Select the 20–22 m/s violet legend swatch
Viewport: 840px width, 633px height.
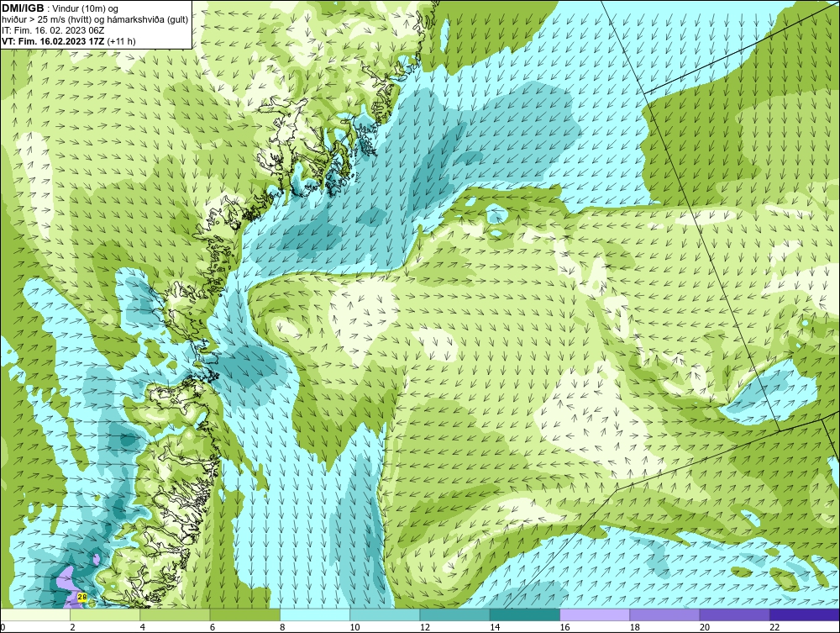point(734,615)
